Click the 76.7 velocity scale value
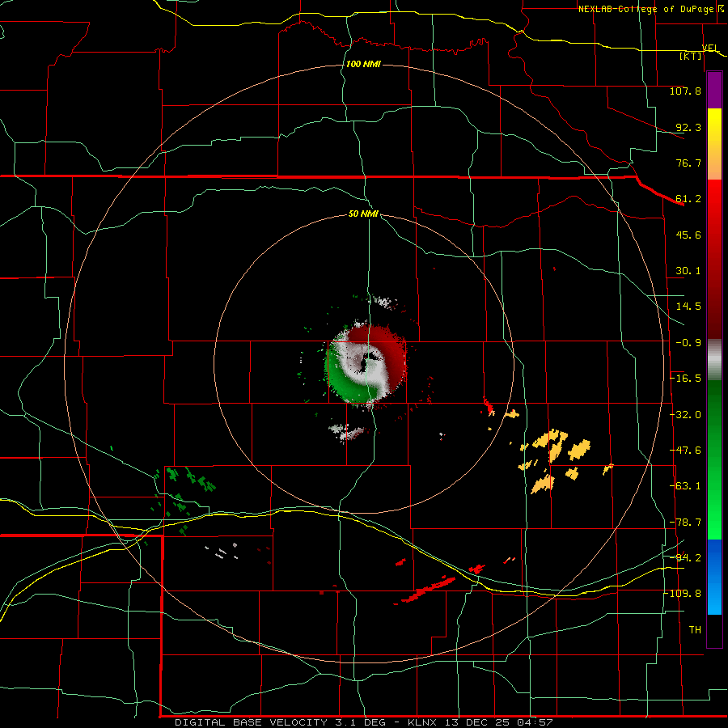728x728 pixels. point(688,163)
